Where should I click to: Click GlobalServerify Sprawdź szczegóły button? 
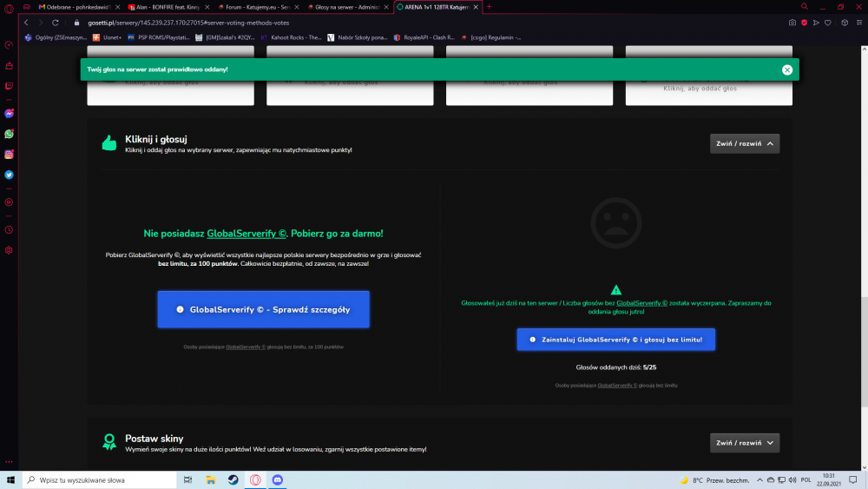(x=263, y=309)
